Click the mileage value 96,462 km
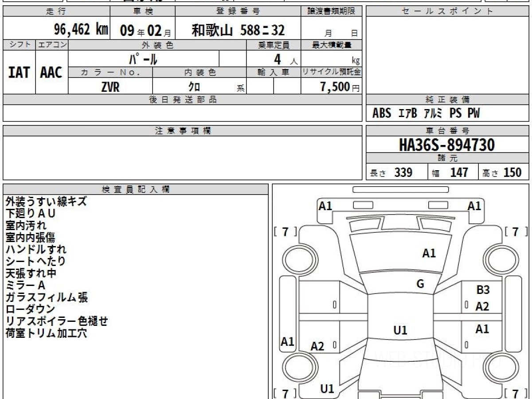This screenshot has height=399, width=532. (x=81, y=30)
